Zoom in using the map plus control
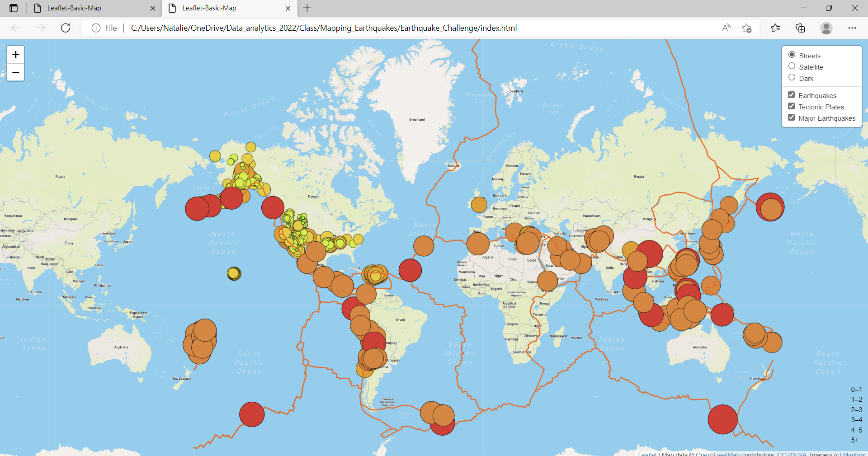The height and width of the screenshot is (456, 868). 15,54
